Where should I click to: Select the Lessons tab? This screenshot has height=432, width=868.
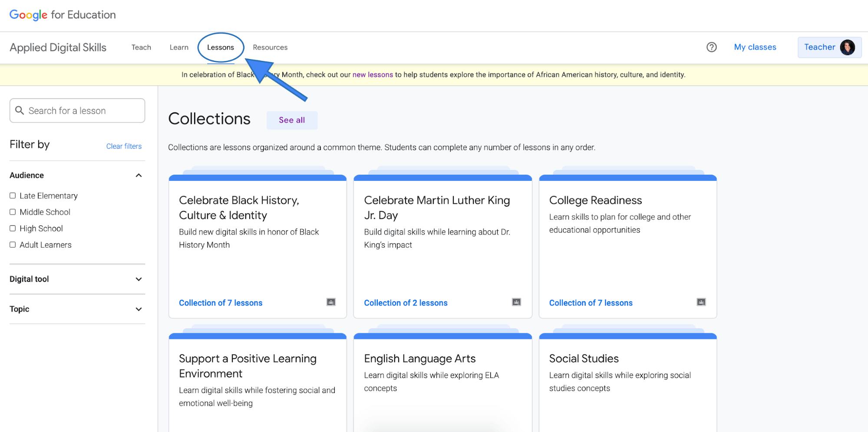(221, 47)
